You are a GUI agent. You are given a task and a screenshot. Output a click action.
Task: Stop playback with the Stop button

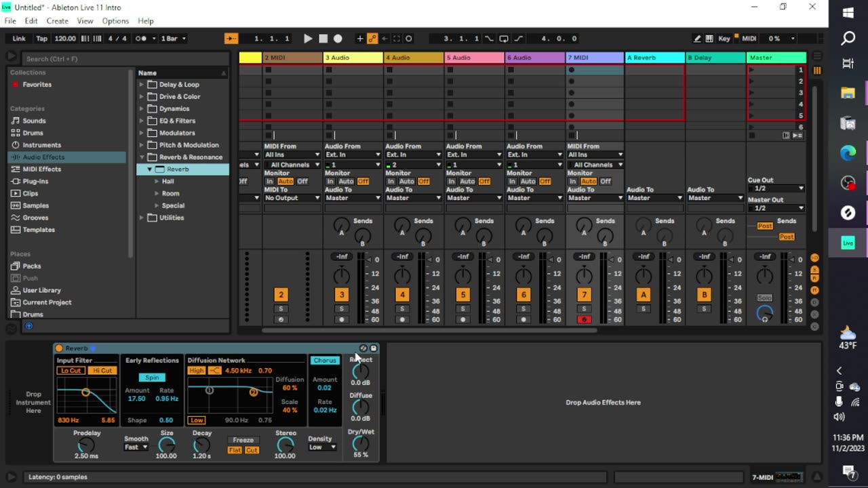tap(323, 39)
